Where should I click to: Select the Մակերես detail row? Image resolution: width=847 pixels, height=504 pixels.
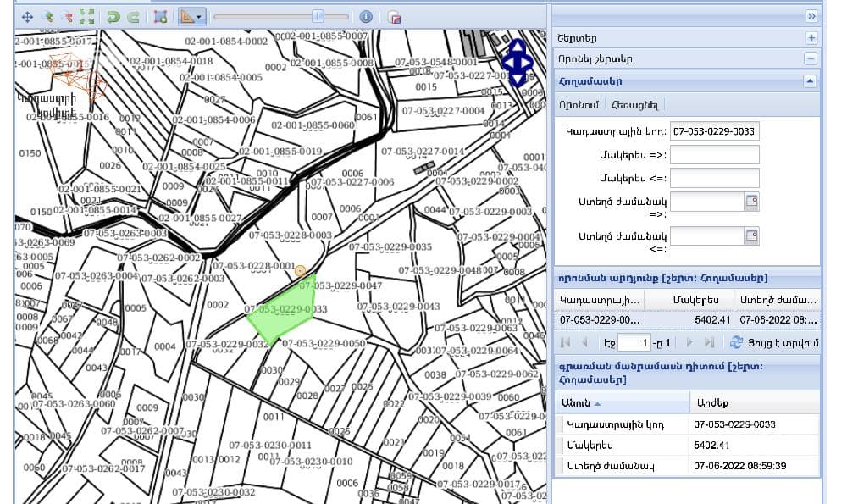tap(687, 445)
